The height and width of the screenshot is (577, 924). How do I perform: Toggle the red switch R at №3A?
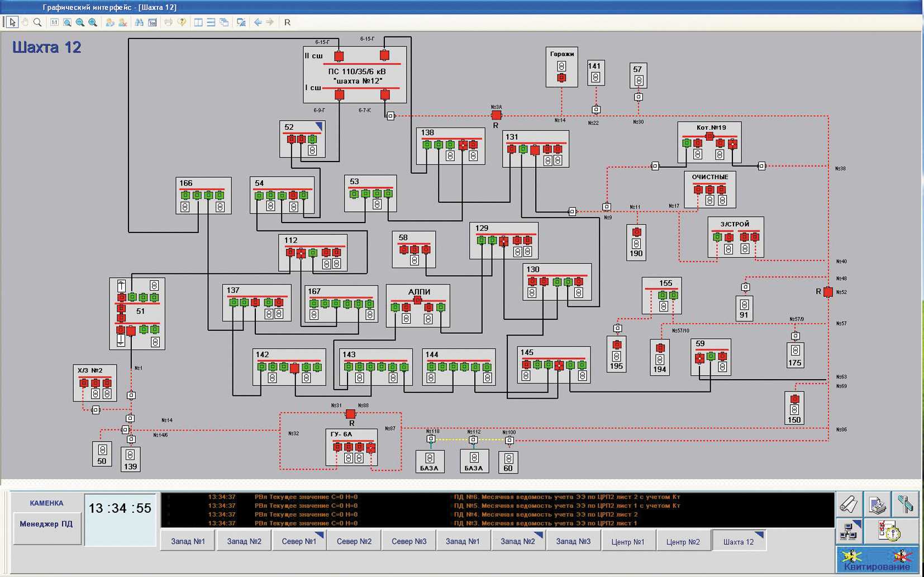pos(496,115)
